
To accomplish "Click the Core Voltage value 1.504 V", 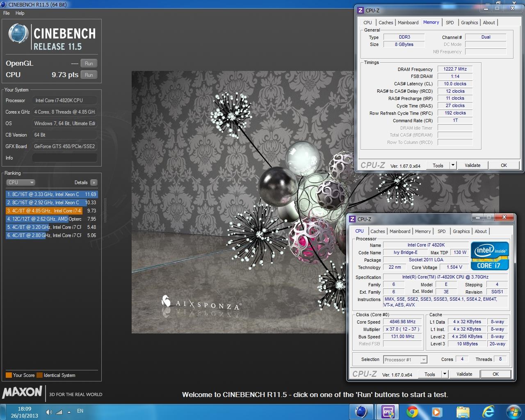I will (x=454, y=267).
